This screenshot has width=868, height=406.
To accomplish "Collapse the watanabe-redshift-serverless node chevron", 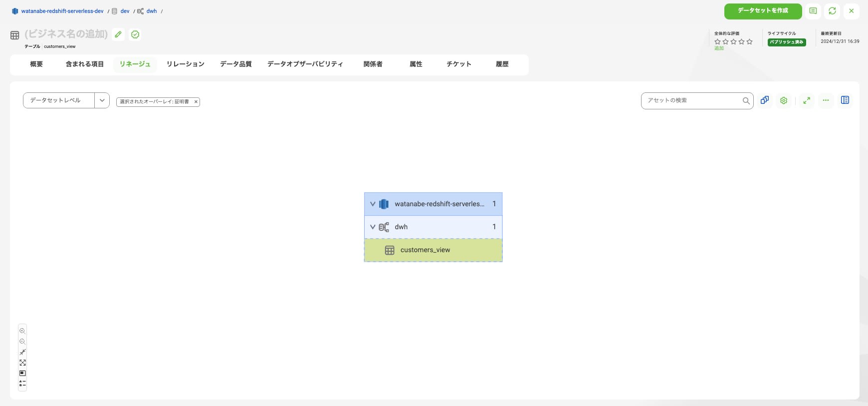I will [x=373, y=204].
